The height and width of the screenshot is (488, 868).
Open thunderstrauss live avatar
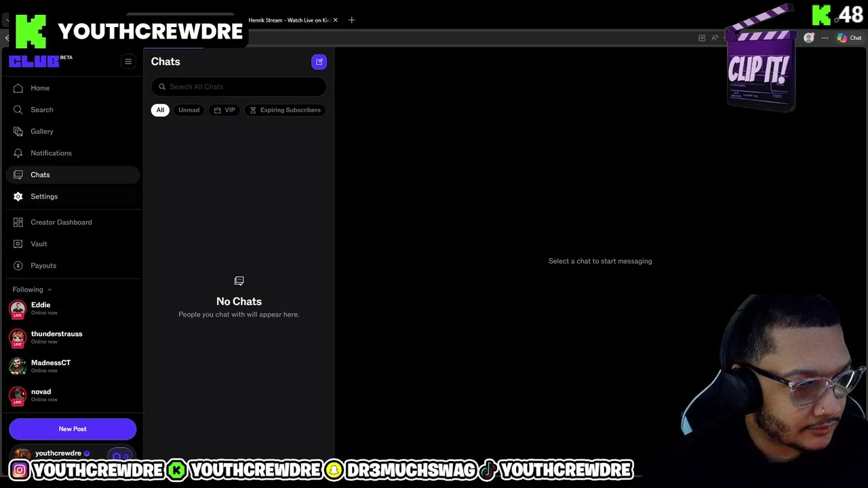click(x=18, y=338)
